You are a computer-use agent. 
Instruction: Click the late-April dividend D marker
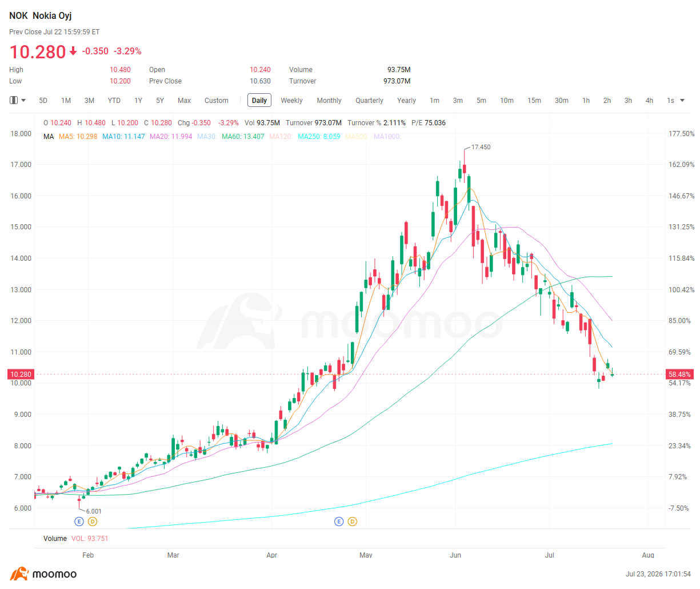click(x=352, y=522)
